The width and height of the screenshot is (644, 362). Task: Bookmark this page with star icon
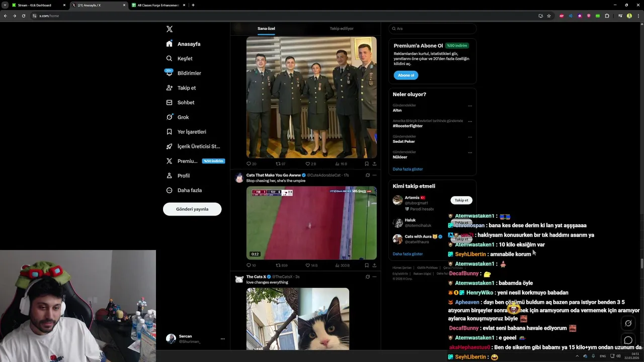(549, 16)
